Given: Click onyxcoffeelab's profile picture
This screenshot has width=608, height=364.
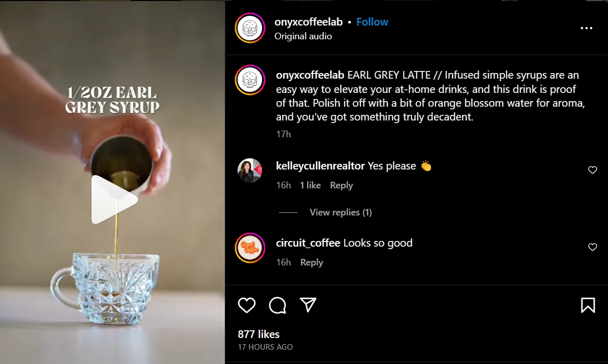Looking at the screenshot, I should click(x=250, y=28).
